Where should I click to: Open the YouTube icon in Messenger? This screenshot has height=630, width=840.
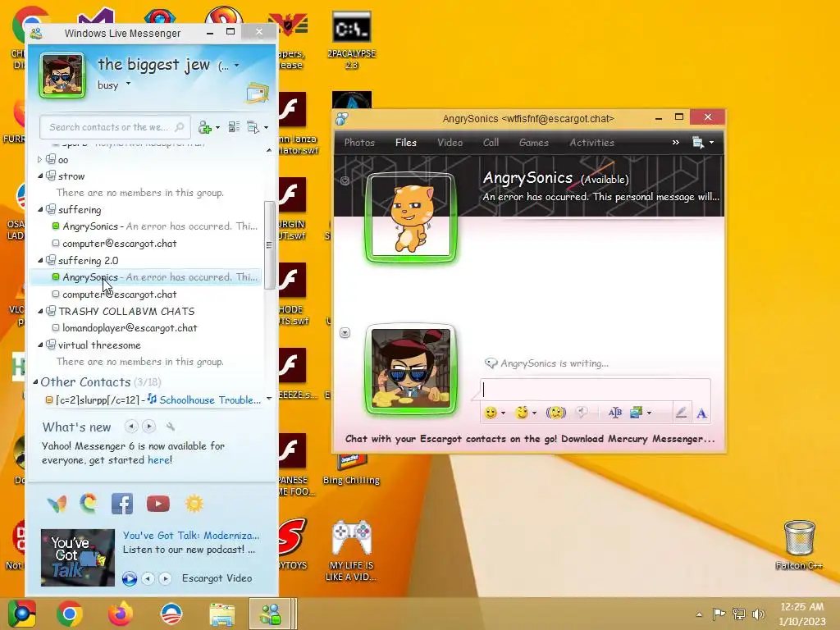point(158,504)
